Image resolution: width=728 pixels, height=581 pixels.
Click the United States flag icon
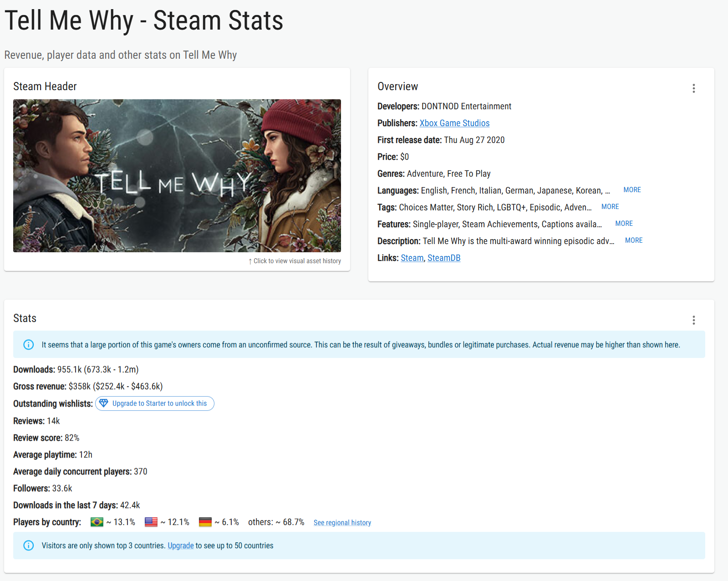(x=151, y=522)
